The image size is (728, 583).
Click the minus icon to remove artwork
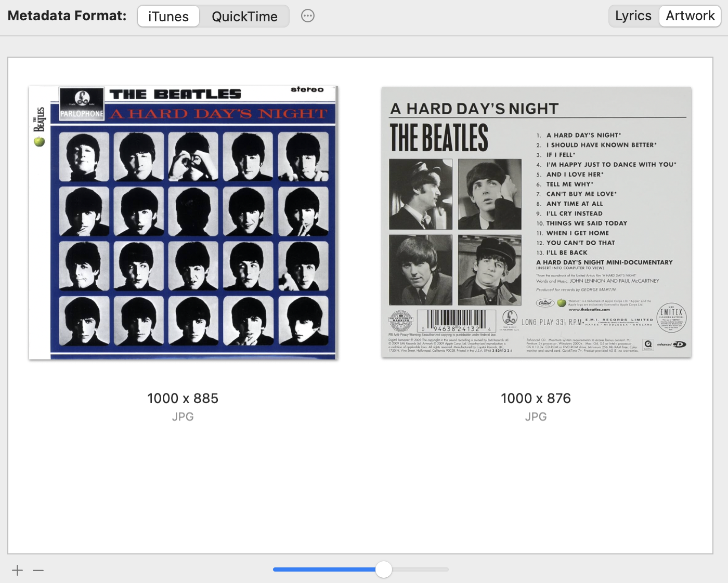coord(38,570)
